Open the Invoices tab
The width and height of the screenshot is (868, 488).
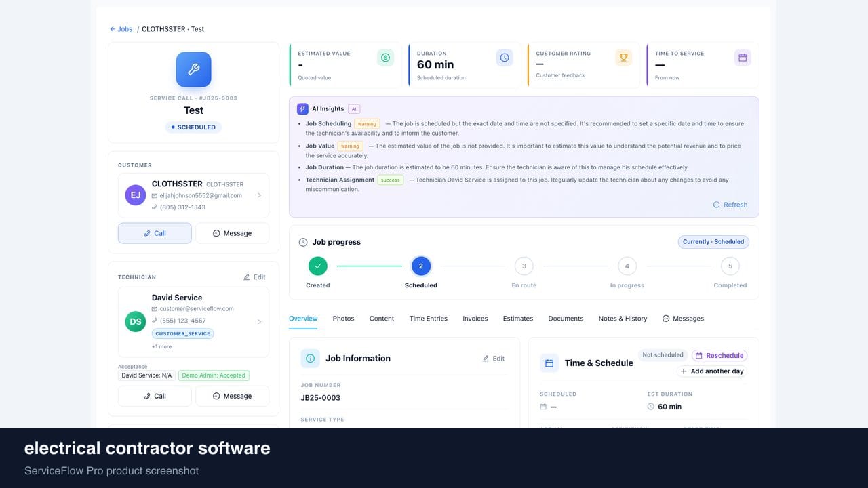pyautogui.click(x=475, y=319)
